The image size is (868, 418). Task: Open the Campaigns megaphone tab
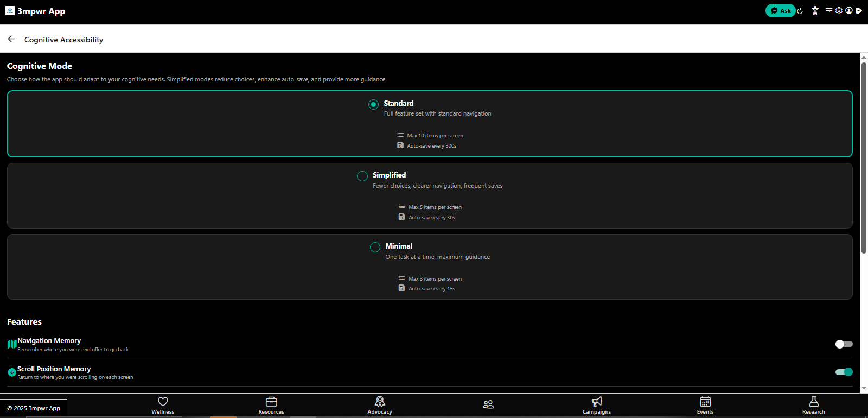597,405
